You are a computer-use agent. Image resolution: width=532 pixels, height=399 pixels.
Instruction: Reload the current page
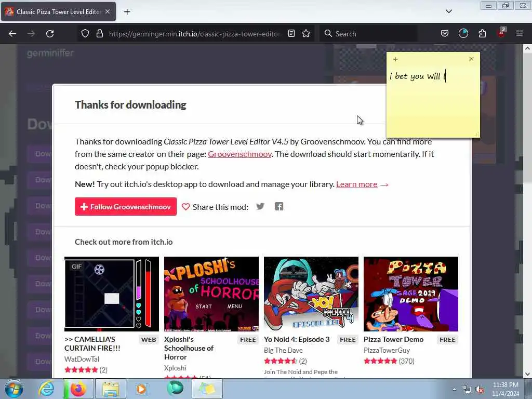pyautogui.click(x=50, y=34)
